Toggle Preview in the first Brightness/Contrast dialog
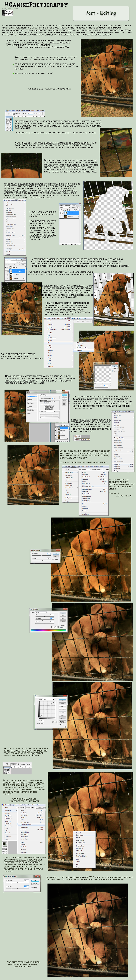Screen dimensions: 136x980 [x=53, y=559]
